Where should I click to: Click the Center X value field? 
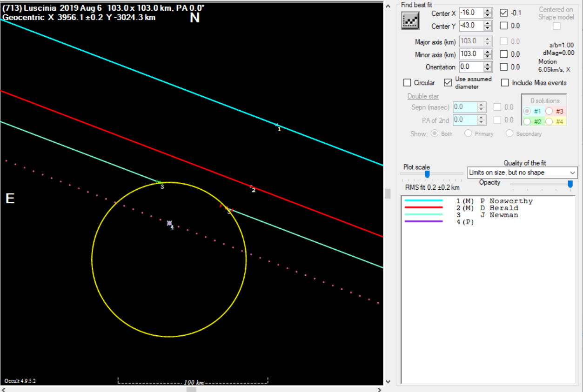point(471,13)
